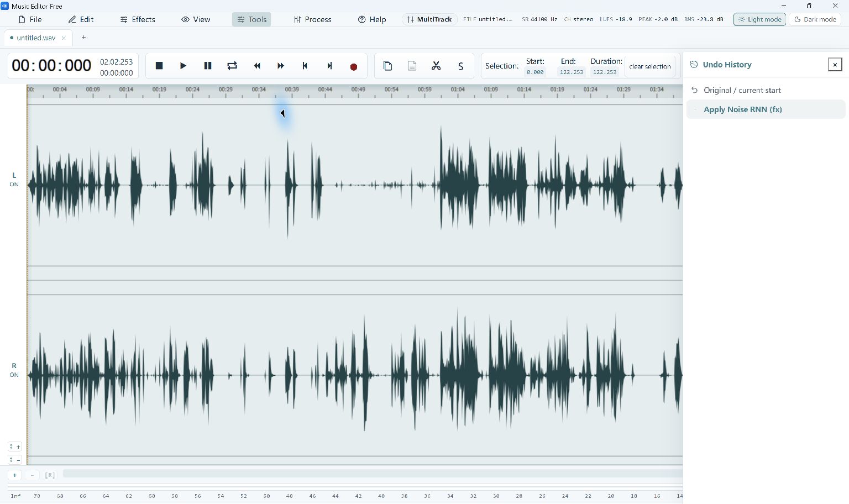Jump to the end of track
849x504 pixels.
pyautogui.click(x=329, y=66)
